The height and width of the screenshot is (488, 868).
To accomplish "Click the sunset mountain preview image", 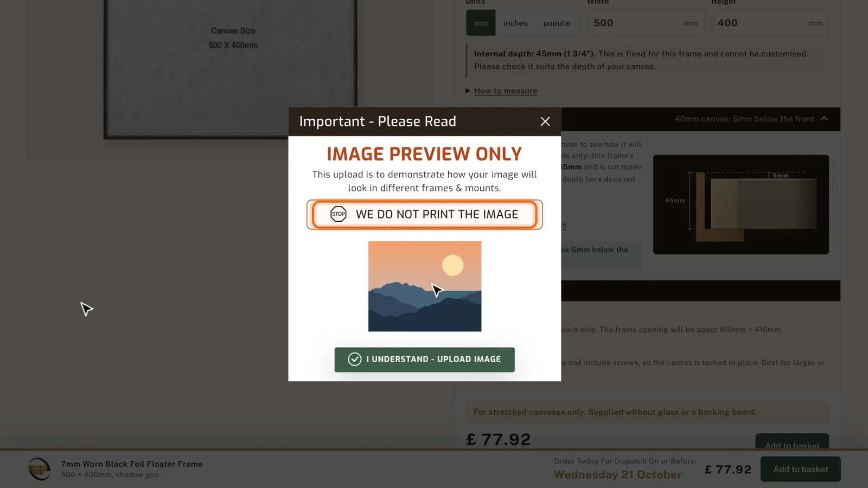I will coord(425,286).
